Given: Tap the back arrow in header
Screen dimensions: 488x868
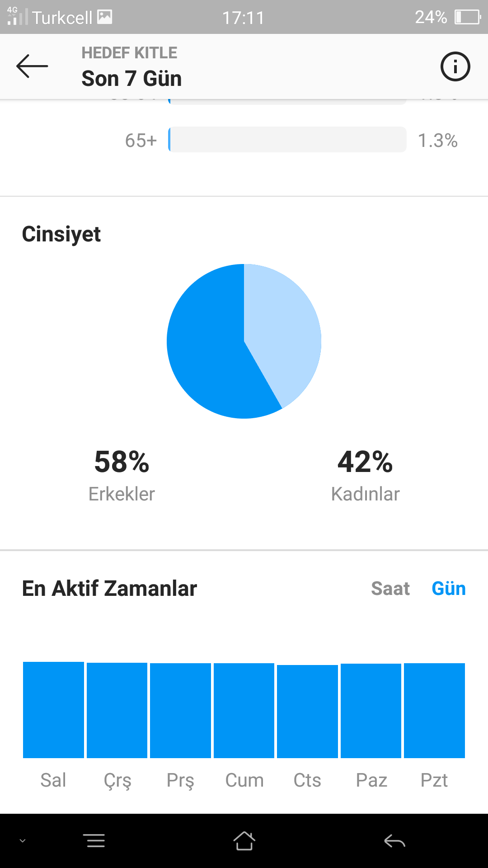Looking at the screenshot, I should pos(32,66).
